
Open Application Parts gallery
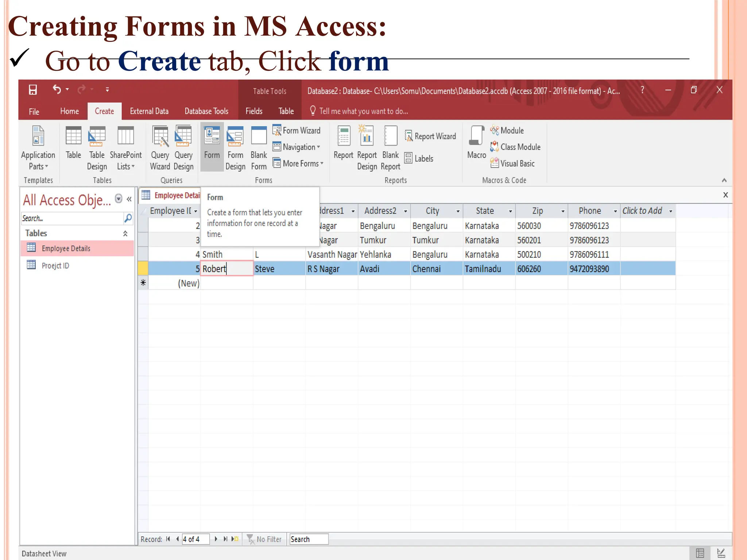[38, 148]
